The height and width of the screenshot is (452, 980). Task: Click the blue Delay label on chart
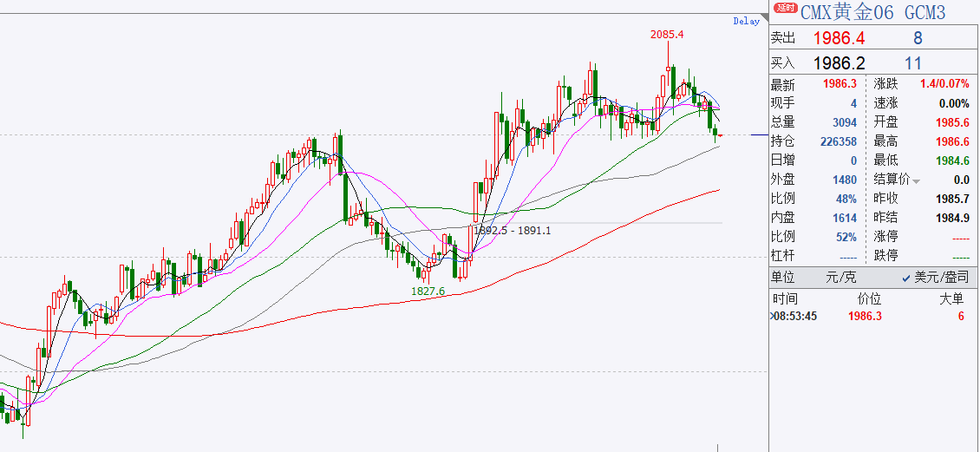tap(746, 22)
